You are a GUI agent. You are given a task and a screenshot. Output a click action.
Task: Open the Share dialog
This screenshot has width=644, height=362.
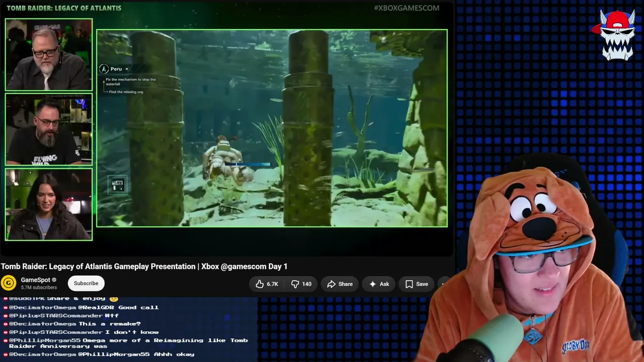point(340,284)
